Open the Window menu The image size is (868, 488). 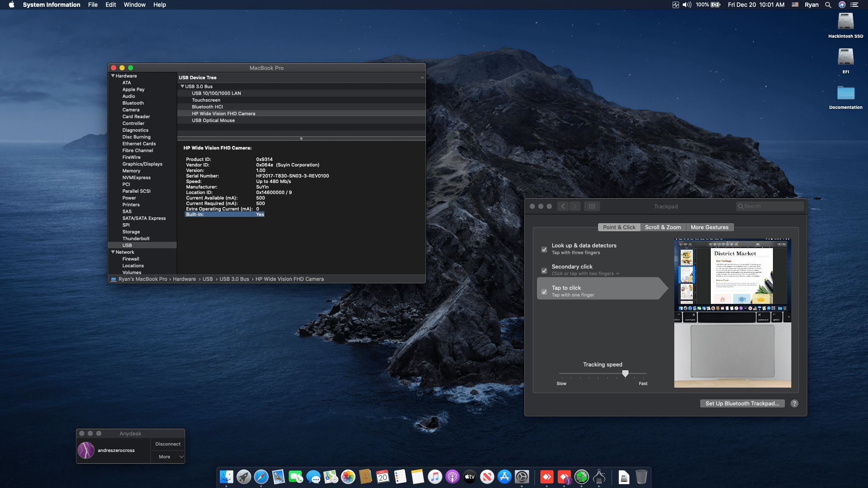pos(134,5)
